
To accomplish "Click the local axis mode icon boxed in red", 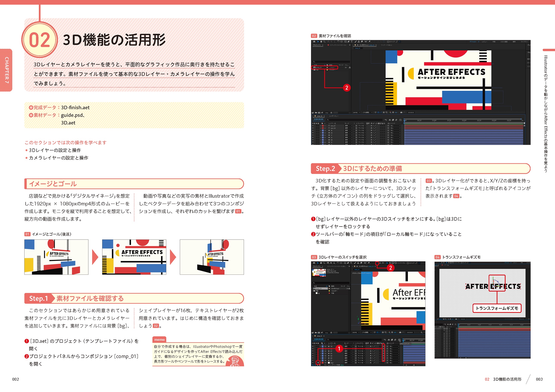I will (377, 263).
